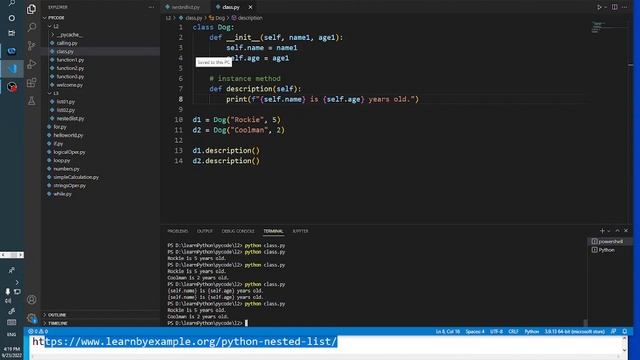Create a new terminal with plus icon

click(x=602, y=231)
